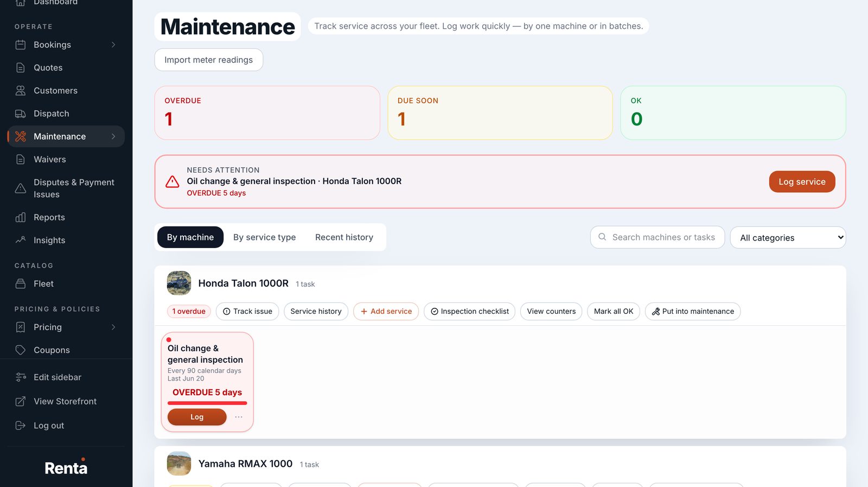868x487 pixels.
Task: Click the Quotes document icon
Action: pos(21,68)
